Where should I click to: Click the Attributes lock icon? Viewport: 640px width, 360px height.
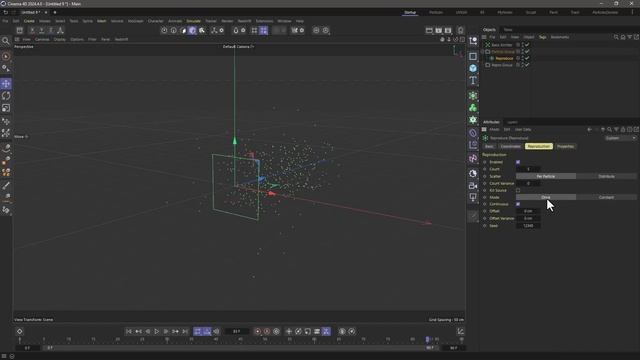[623, 129]
